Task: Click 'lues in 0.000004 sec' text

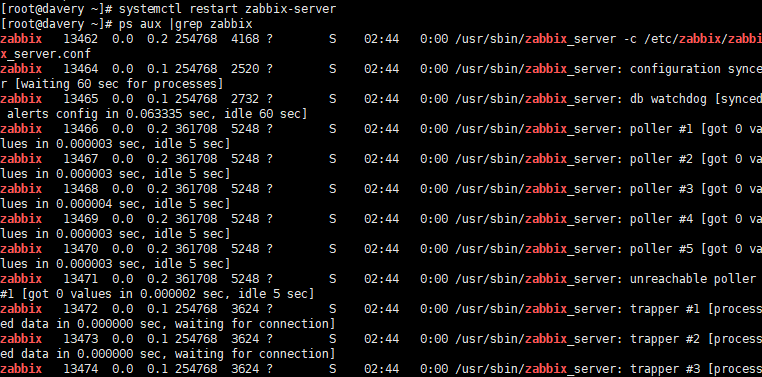Action: tap(70, 204)
